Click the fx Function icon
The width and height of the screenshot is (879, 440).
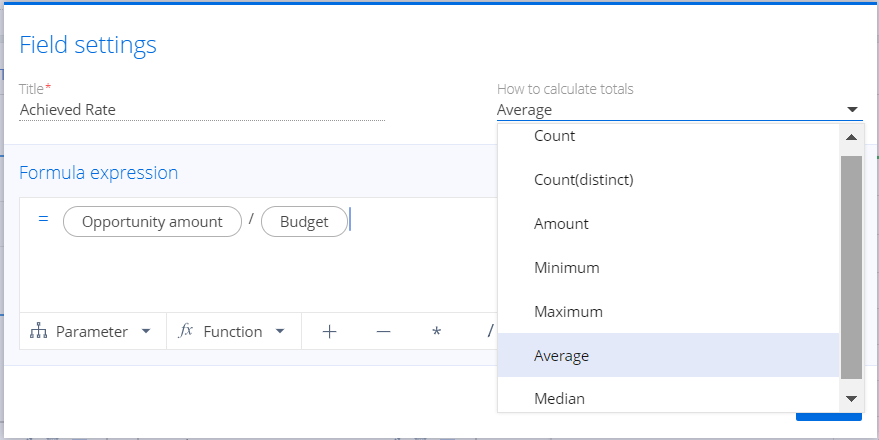click(x=186, y=331)
